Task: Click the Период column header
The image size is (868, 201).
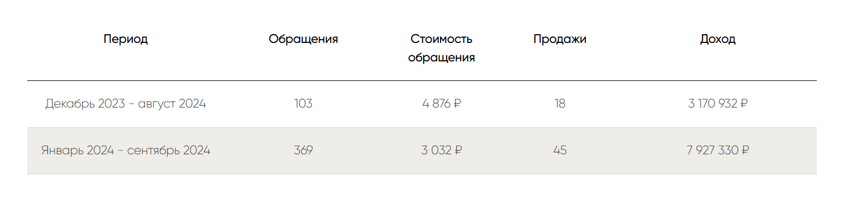Action: 125,39
